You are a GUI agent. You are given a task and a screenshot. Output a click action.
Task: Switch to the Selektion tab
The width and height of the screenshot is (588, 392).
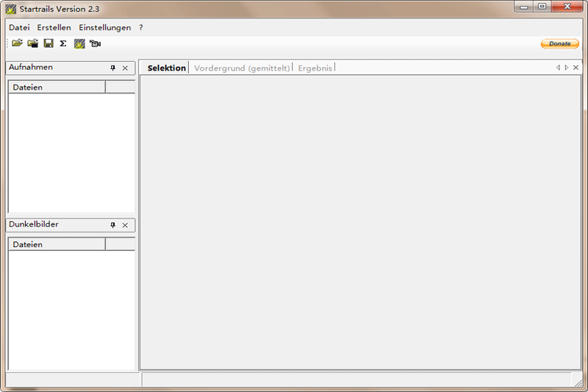tap(166, 68)
